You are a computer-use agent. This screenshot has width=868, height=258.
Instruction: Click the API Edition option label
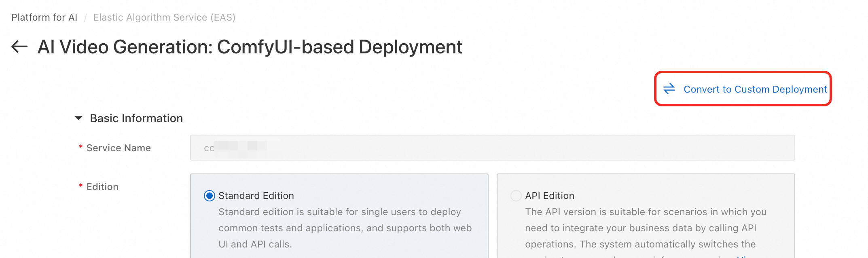point(549,196)
